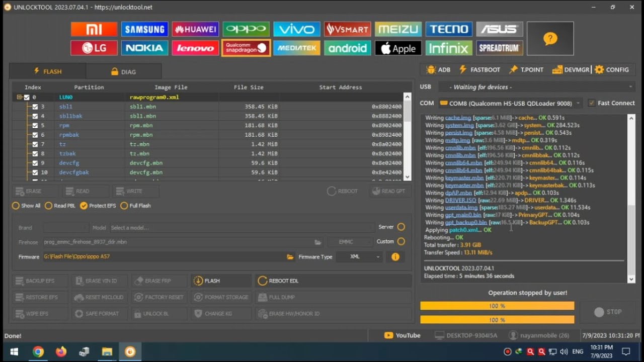
Task: Select the Xiaomi MI brand logo
Action: pyautogui.click(x=94, y=29)
